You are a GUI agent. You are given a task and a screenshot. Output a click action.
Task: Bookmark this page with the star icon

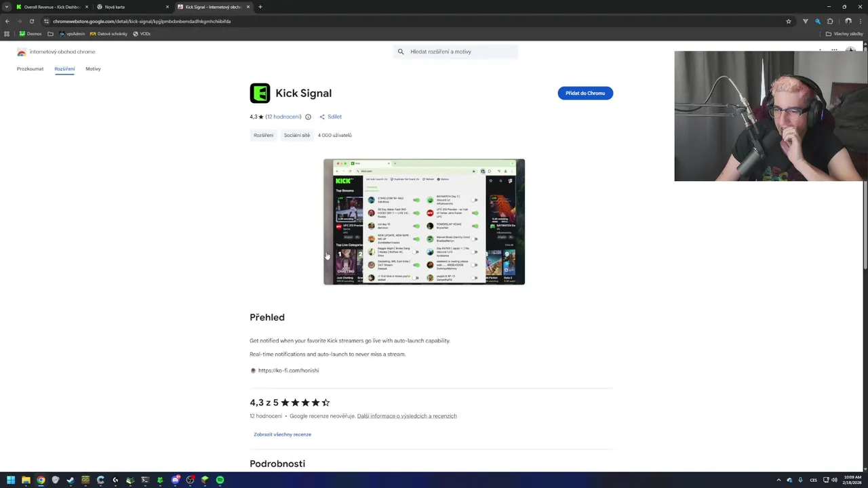coord(789,21)
